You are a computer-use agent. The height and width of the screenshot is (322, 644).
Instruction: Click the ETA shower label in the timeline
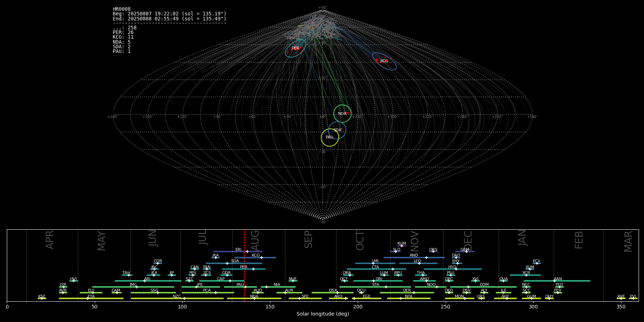pyautogui.click(x=91, y=297)
